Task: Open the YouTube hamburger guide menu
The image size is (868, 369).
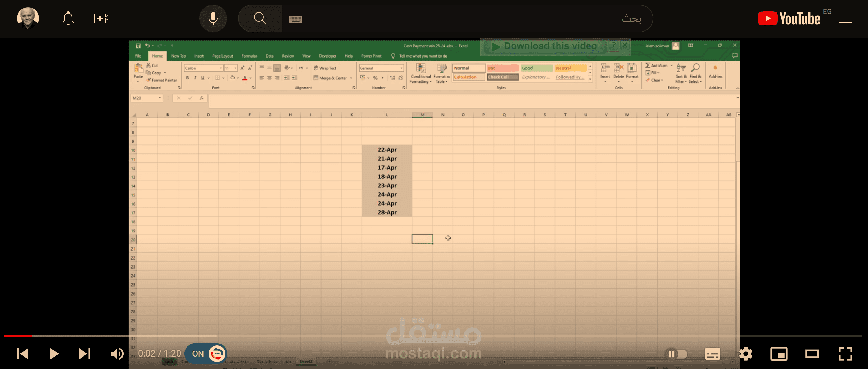Action: click(846, 18)
